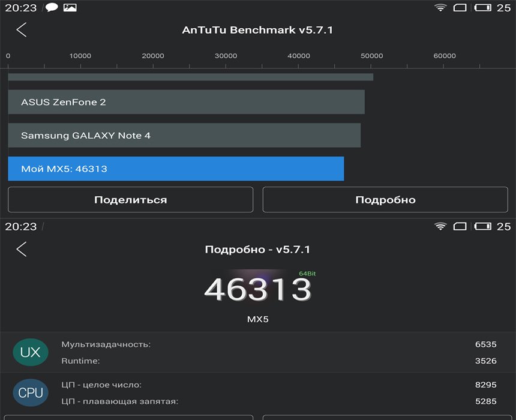516x420 pixels.
Task: Click the Подробно - v5.7.1 heading
Action: coord(257,250)
